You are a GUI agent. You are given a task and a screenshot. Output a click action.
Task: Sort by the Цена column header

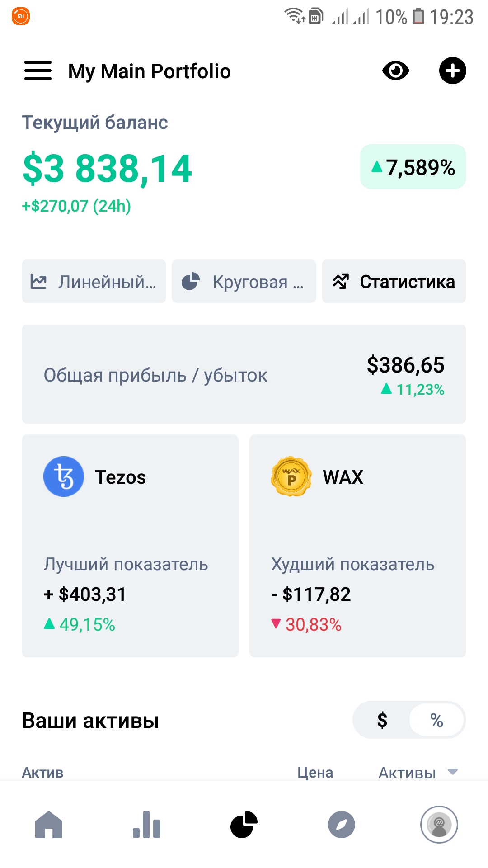coord(315,773)
